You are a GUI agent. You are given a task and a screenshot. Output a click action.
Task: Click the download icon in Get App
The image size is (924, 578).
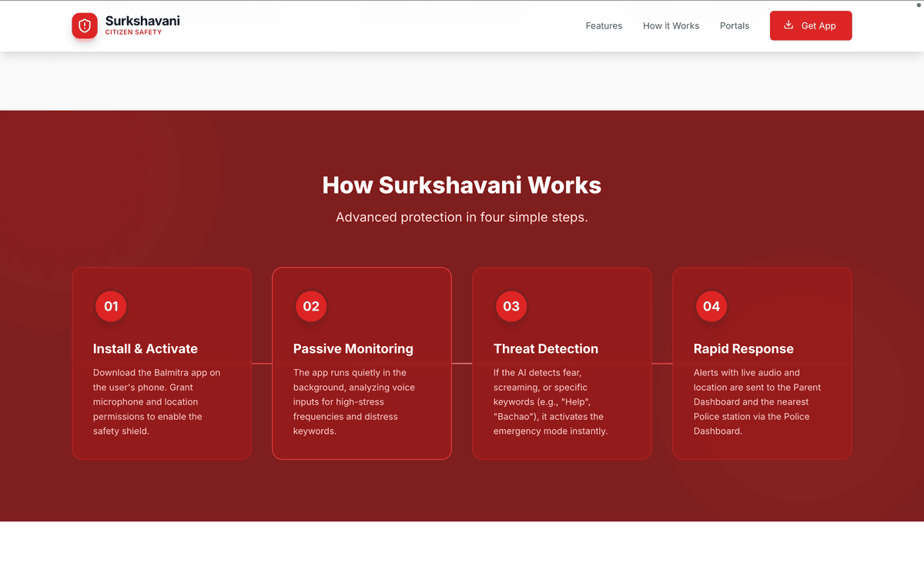coord(788,25)
